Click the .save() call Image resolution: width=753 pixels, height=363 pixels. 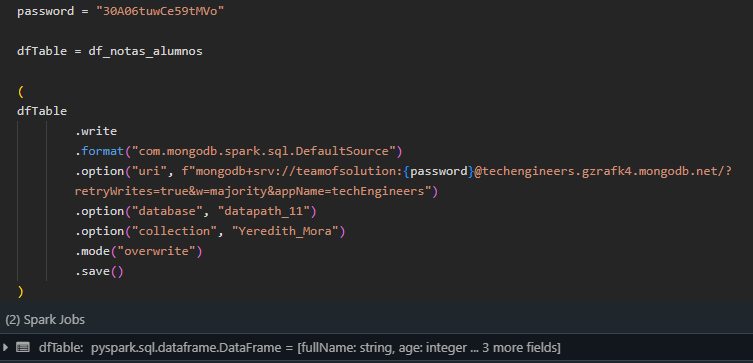click(x=99, y=272)
